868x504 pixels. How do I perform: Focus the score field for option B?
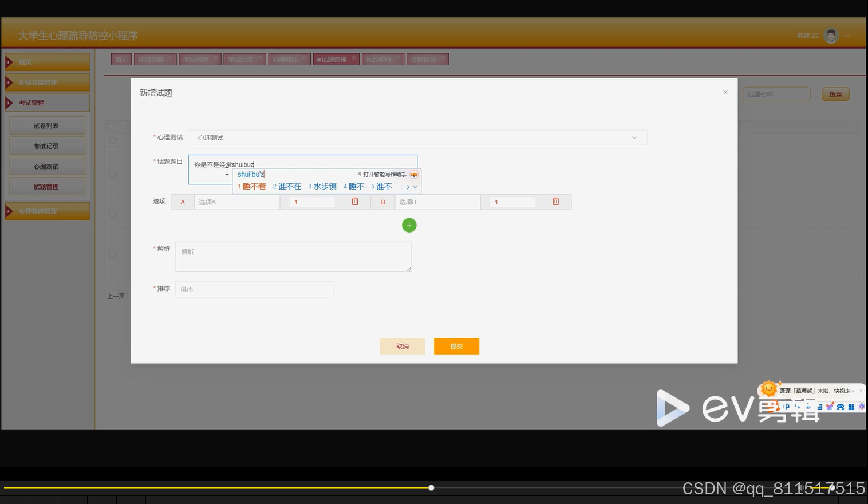coord(512,202)
